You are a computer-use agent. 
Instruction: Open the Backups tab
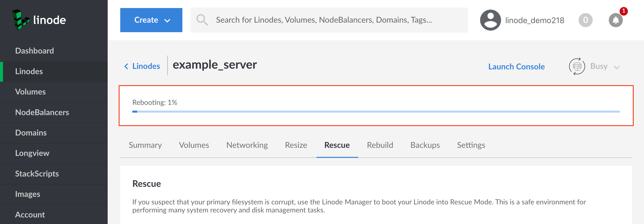coord(425,145)
